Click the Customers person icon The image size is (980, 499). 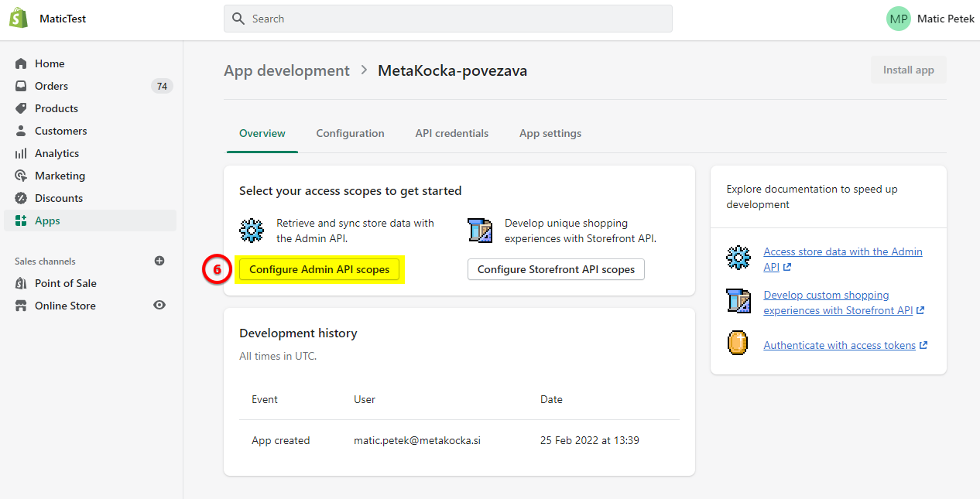pyautogui.click(x=21, y=131)
